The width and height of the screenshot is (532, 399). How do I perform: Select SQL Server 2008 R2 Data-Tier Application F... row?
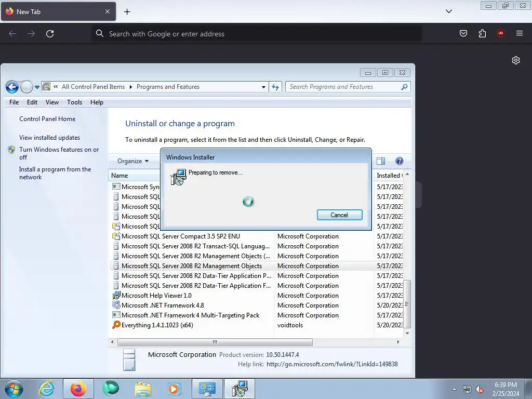point(196,285)
